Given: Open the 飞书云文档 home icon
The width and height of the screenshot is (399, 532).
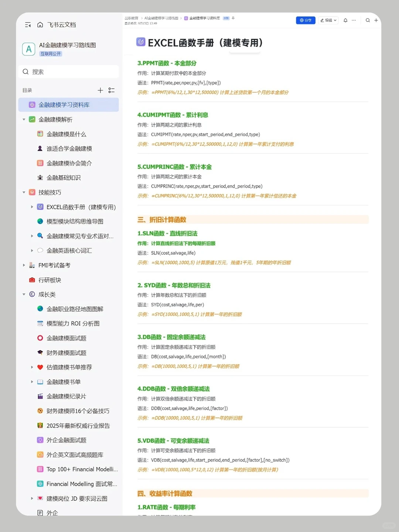Looking at the screenshot, I should [x=40, y=24].
